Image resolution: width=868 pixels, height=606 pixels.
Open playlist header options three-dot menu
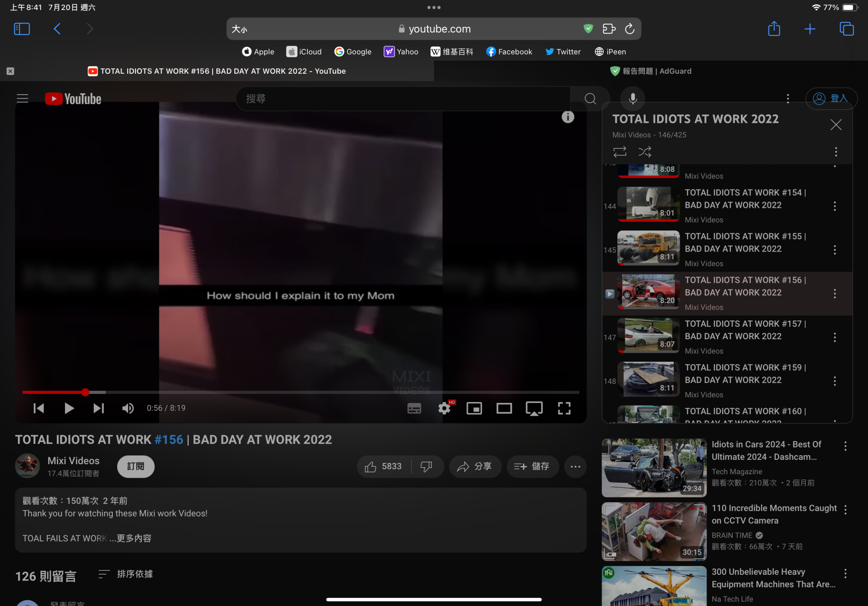[836, 152]
